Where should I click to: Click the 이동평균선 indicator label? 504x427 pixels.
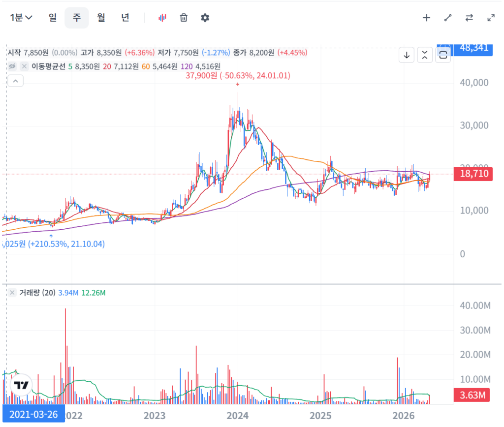pyautogui.click(x=48, y=66)
